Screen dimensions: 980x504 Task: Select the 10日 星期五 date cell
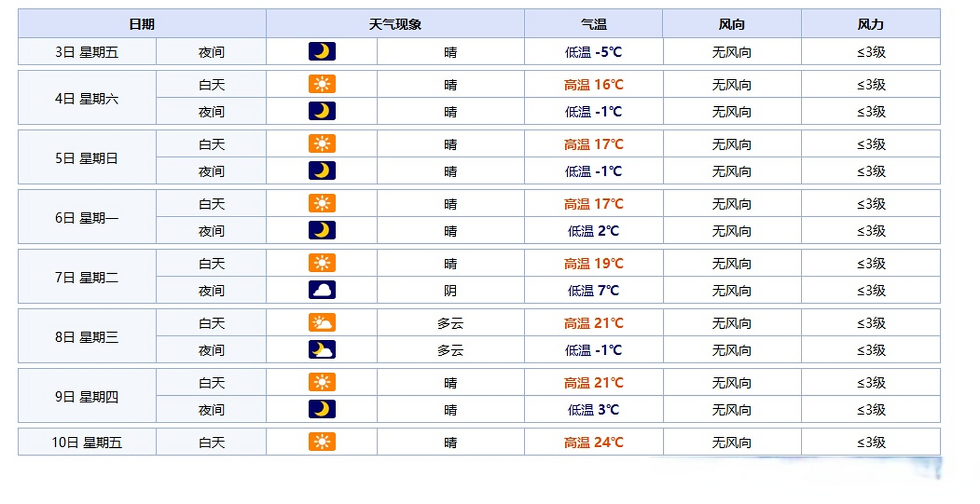tap(87, 442)
